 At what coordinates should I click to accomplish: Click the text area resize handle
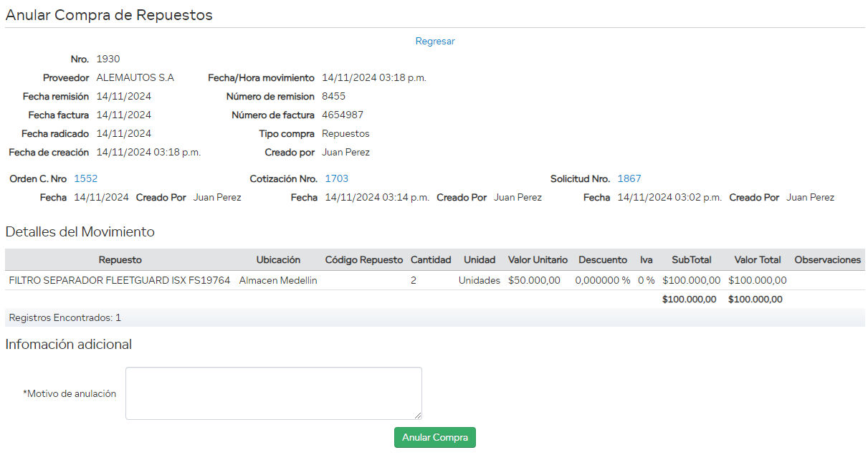click(x=417, y=415)
